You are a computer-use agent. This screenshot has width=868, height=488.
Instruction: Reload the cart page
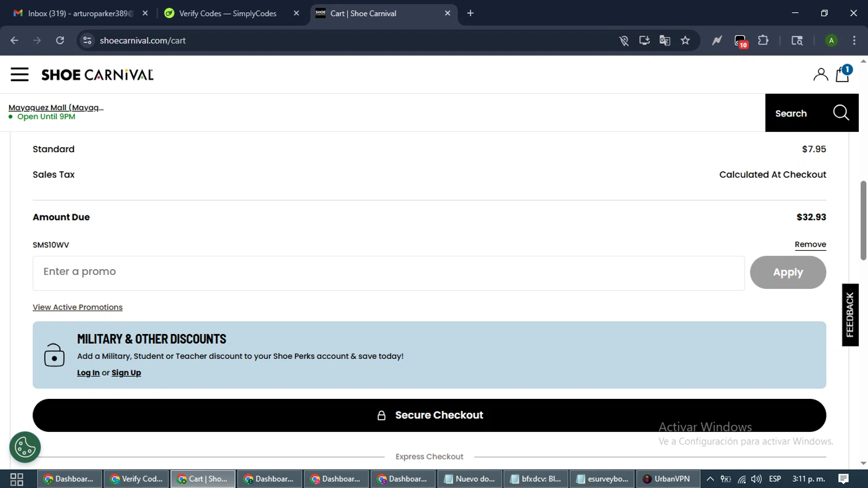tap(60, 41)
